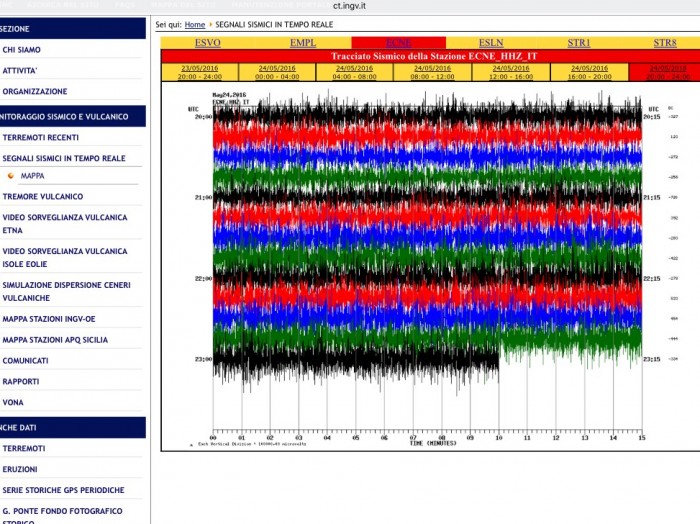Click the ct.ingv.it browser address bar
Image resolution: width=700 pixels, height=524 pixels.
pyautogui.click(x=350, y=6)
